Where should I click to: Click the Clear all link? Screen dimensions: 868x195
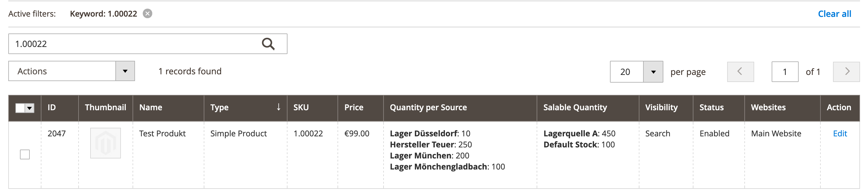834,14
